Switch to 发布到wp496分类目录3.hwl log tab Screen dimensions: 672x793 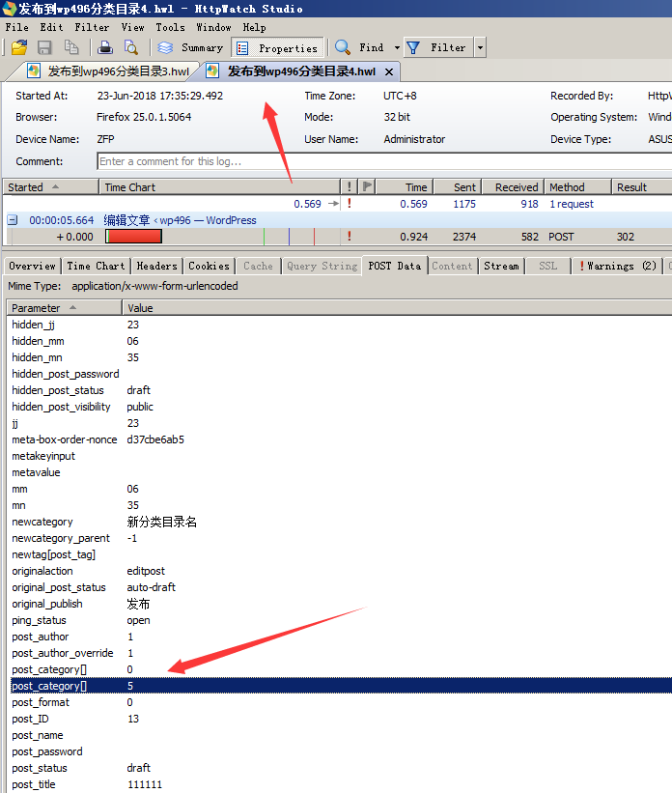[111, 71]
